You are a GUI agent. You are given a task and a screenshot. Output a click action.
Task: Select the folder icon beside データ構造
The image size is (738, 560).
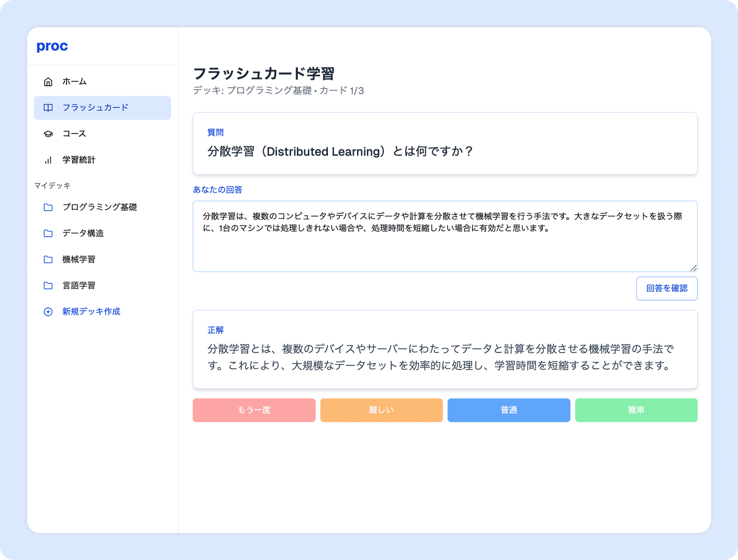pyautogui.click(x=48, y=233)
